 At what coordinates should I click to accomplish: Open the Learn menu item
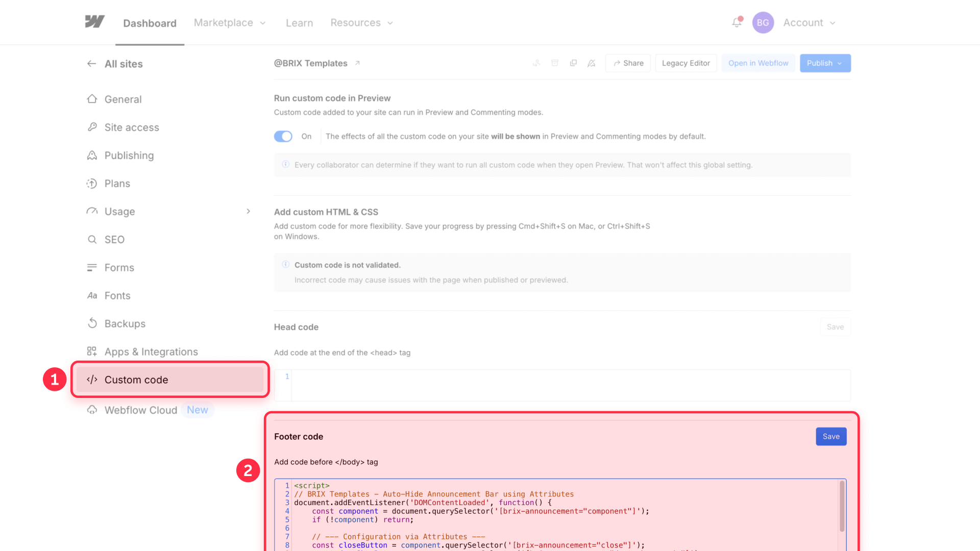[299, 22]
